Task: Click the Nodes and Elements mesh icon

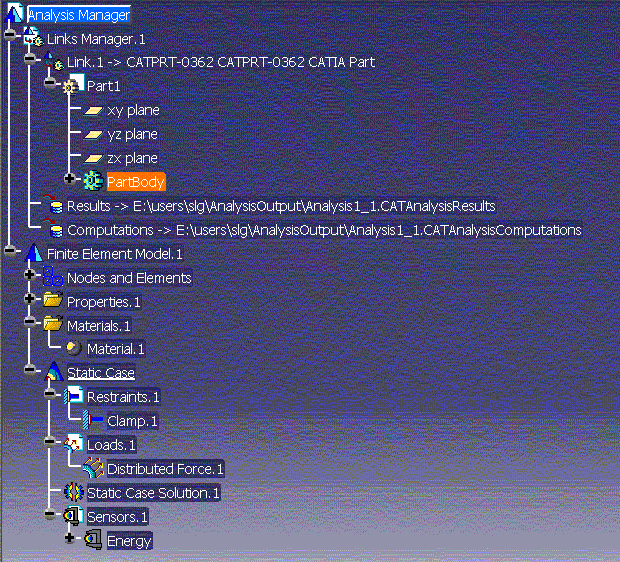Action: pos(53,278)
